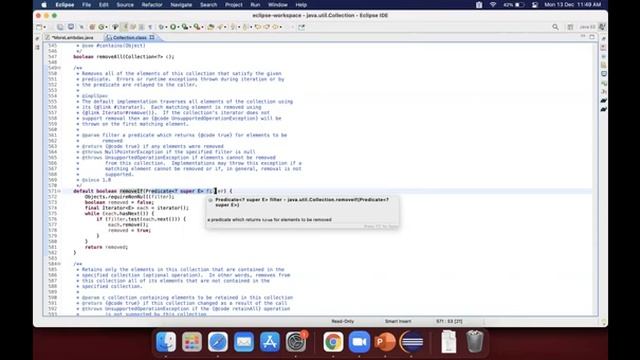Click the return removed; statement on line 581
Screen dimensions: 640x360
click(x=106, y=247)
